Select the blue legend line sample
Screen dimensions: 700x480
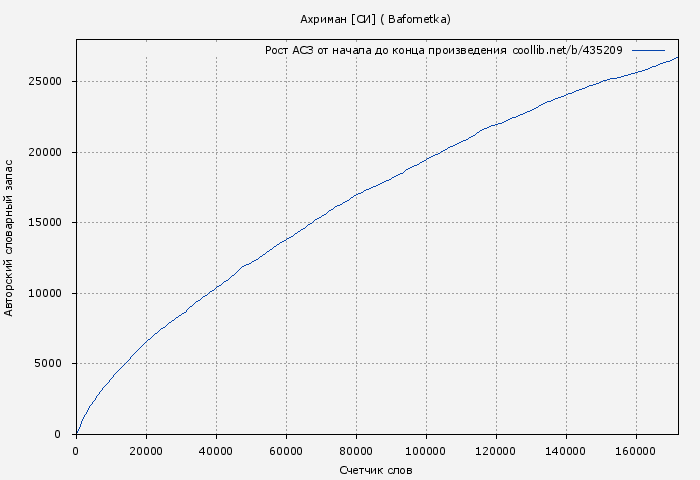pos(648,50)
